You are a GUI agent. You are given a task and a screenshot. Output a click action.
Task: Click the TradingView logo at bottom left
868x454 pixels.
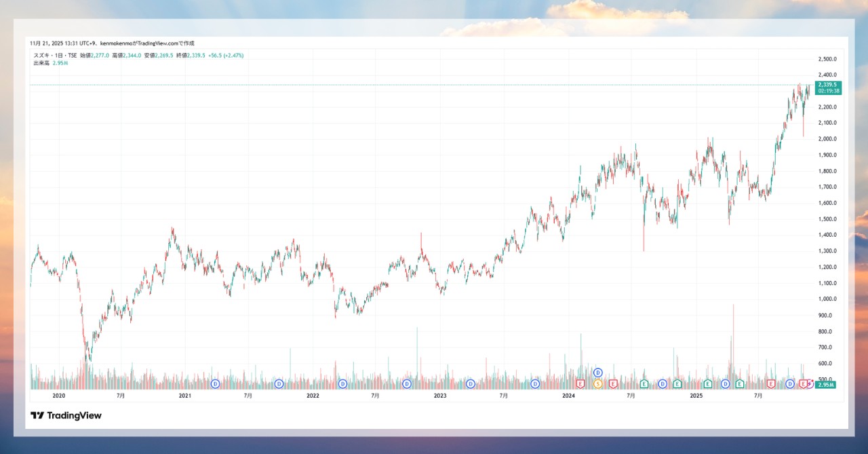coord(66,415)
